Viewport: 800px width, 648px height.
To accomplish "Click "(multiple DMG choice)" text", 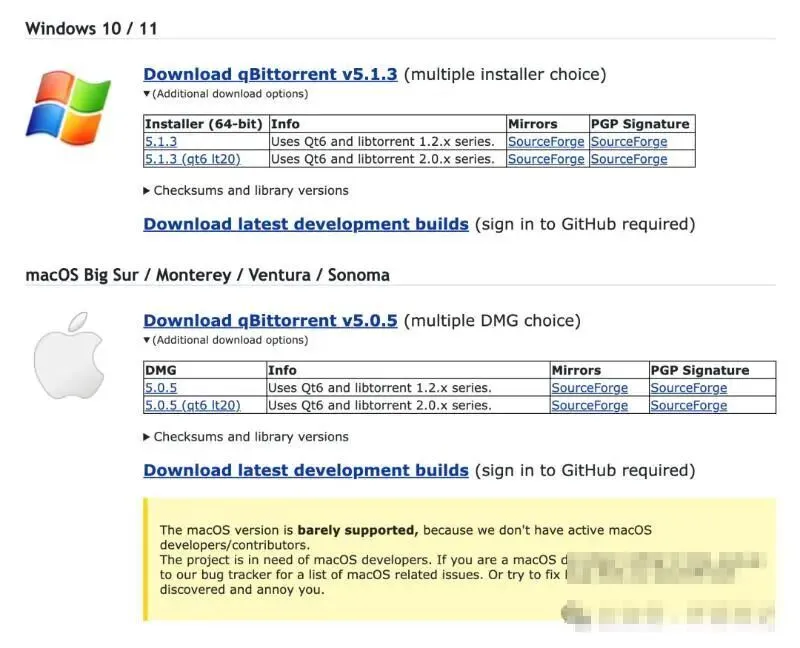I will (492, 321).
